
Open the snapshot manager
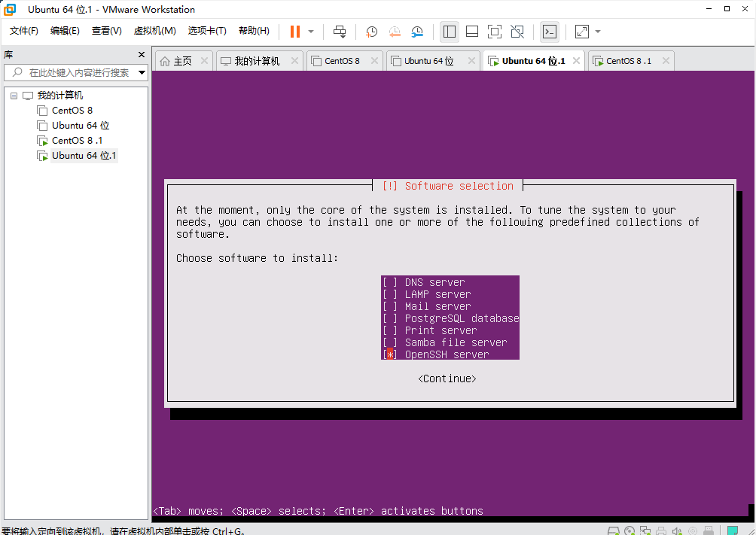click(x=417, y=32)
